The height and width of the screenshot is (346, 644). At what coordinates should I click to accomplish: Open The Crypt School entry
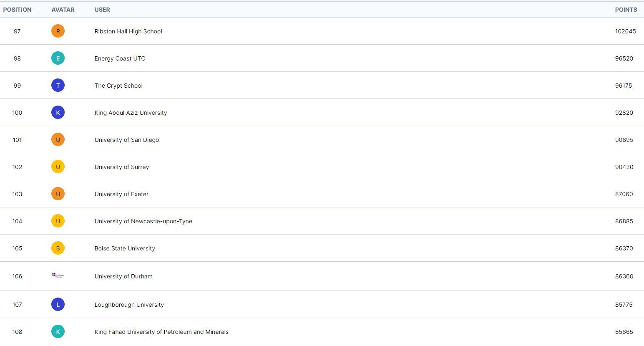[x=118, y=86]
